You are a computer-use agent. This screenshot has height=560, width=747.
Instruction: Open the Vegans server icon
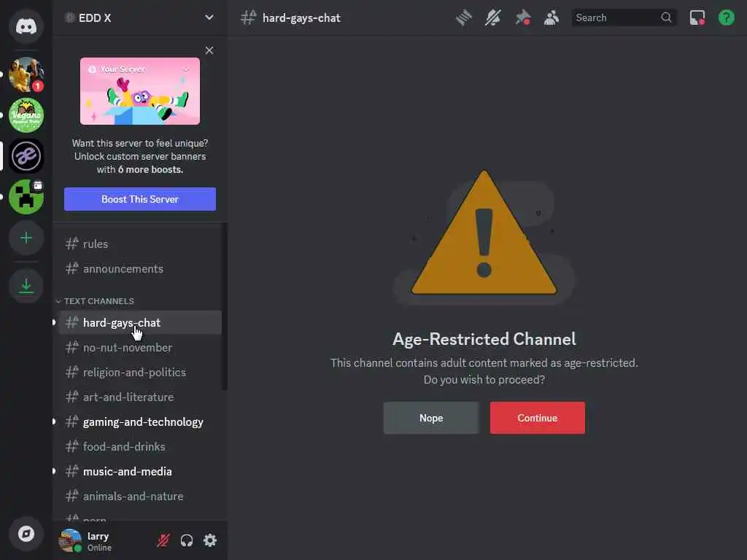coord(26,115)
